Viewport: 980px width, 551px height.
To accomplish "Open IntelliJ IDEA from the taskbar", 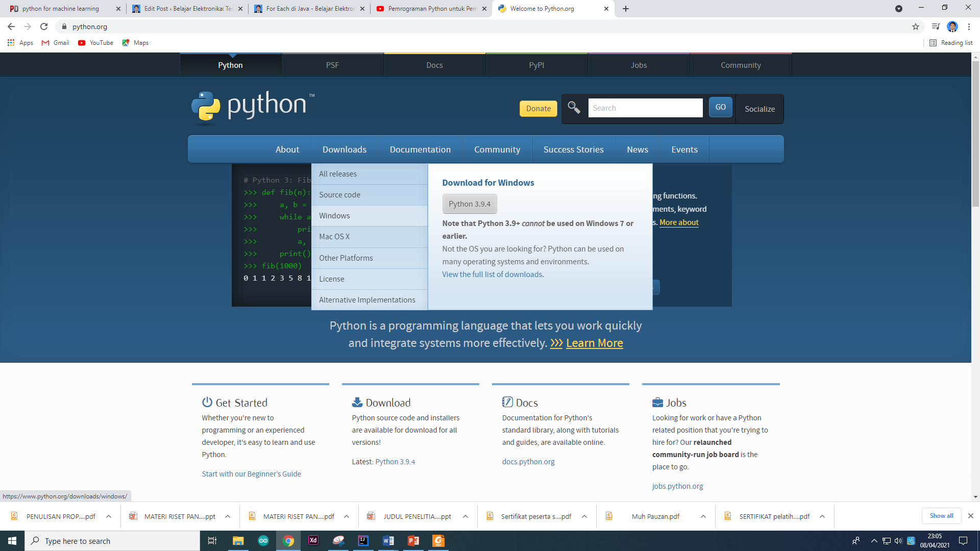I will pos(363,541).
